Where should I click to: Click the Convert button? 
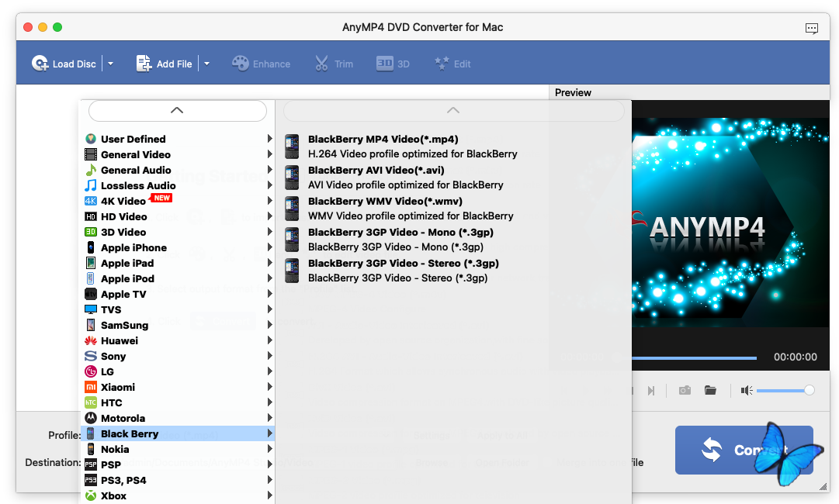click(744, 450)
